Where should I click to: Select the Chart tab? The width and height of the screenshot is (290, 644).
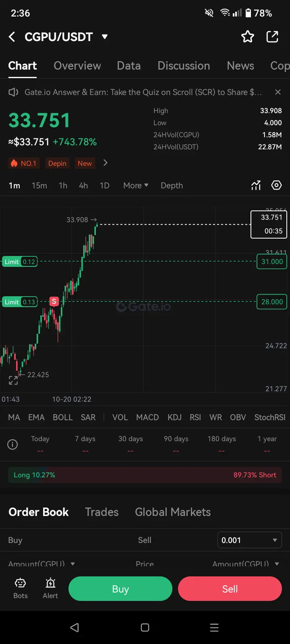tap(23, 66)
